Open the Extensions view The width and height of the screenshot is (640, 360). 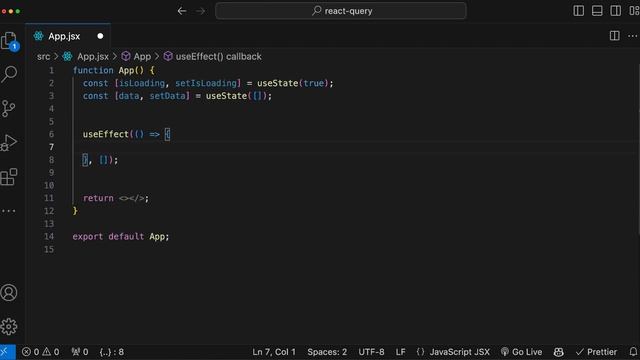pos(9,177)
